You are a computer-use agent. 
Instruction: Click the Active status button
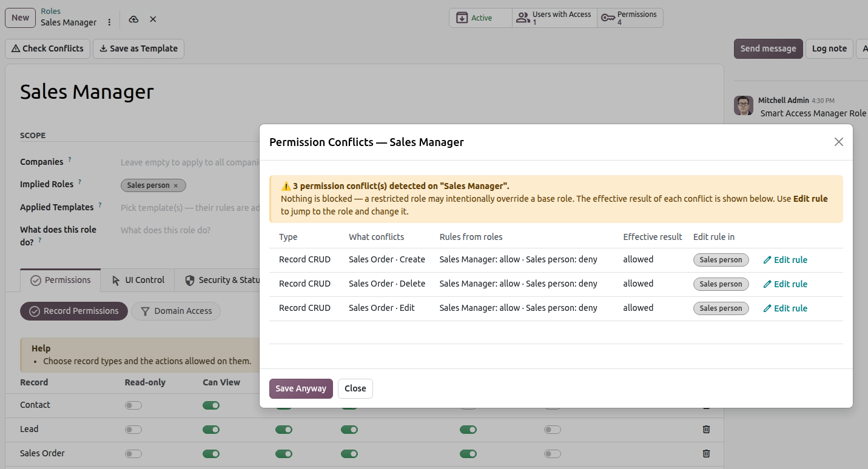(480, 18)
